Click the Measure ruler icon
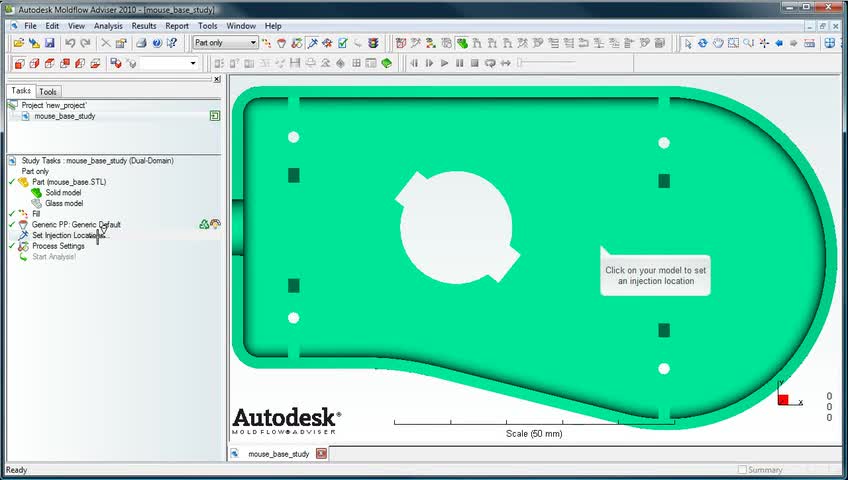This screenshot has width=848, height=480. pyautogui.click(x=809, y=43)
